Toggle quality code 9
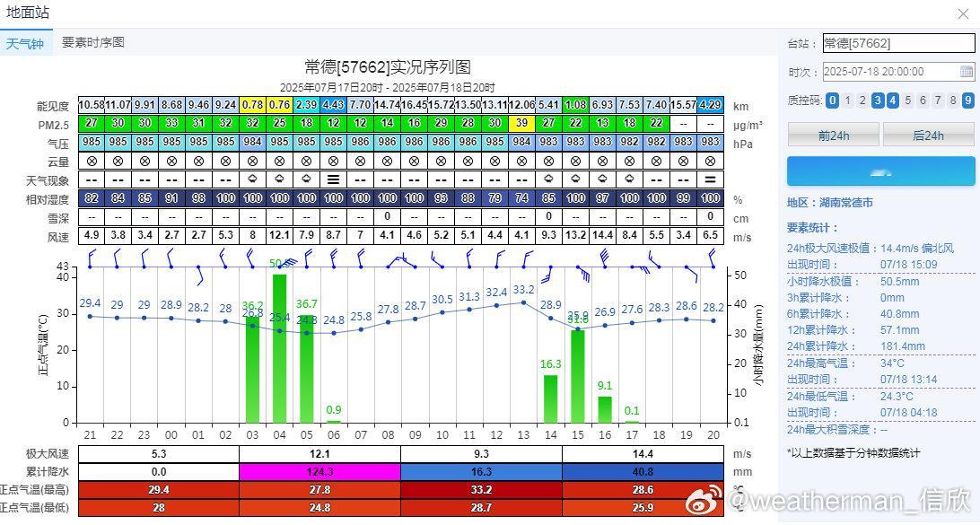This screenshot has width=980, height=525. point(967,100)
